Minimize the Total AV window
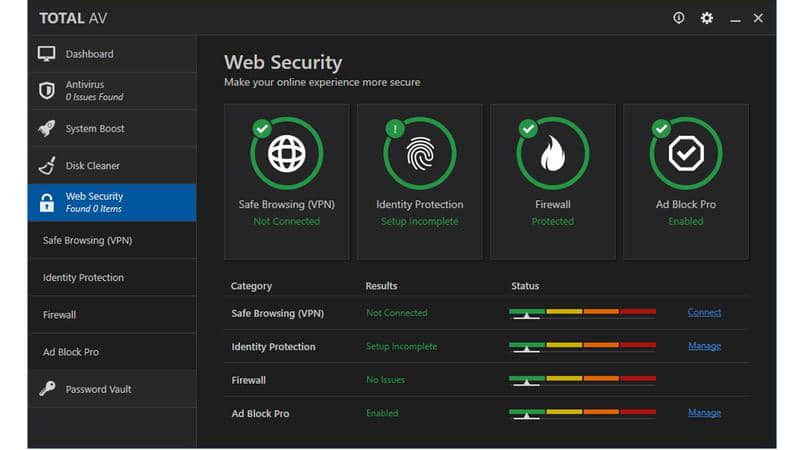The width and height of the screenshot is (800, 450). [x=735, y=19]
